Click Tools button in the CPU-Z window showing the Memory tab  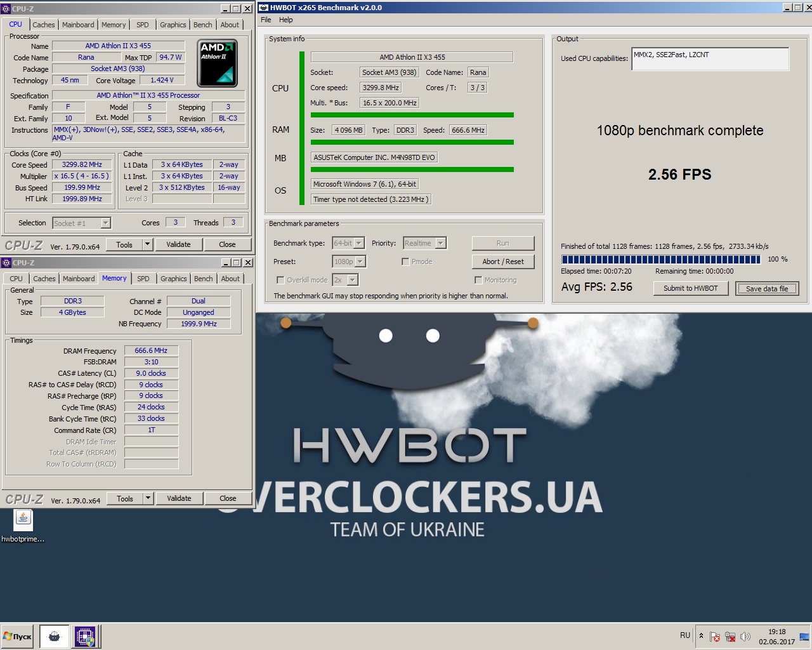(125, 498)
